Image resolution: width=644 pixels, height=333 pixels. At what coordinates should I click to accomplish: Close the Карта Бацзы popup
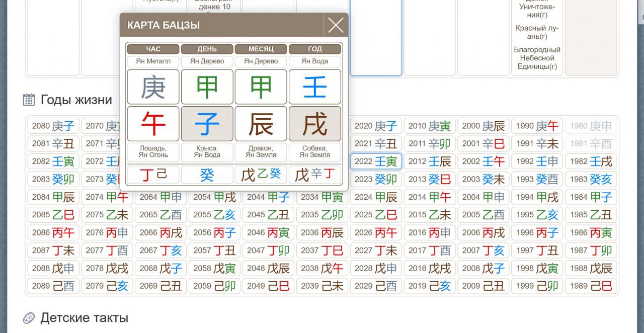pos(336,25)
